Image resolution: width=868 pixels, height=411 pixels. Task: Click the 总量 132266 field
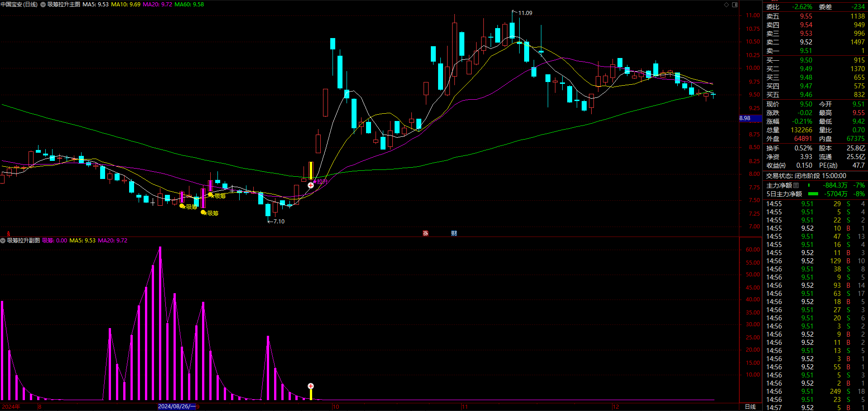pos(789,130)
